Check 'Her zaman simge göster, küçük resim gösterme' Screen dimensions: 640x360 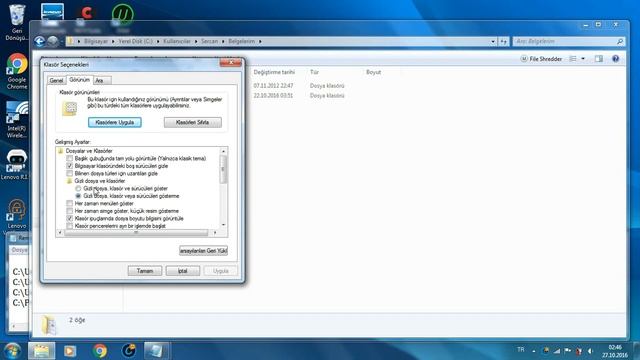[x=69, y=211]
